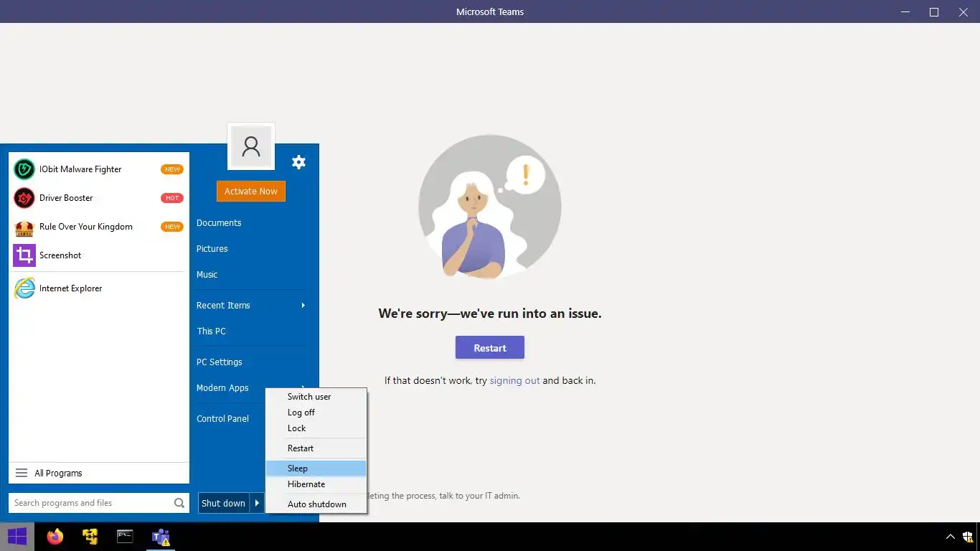Select Microsoft Teams taskbar icon
Screen dimensions: 980x551
(x=161, y=537)
